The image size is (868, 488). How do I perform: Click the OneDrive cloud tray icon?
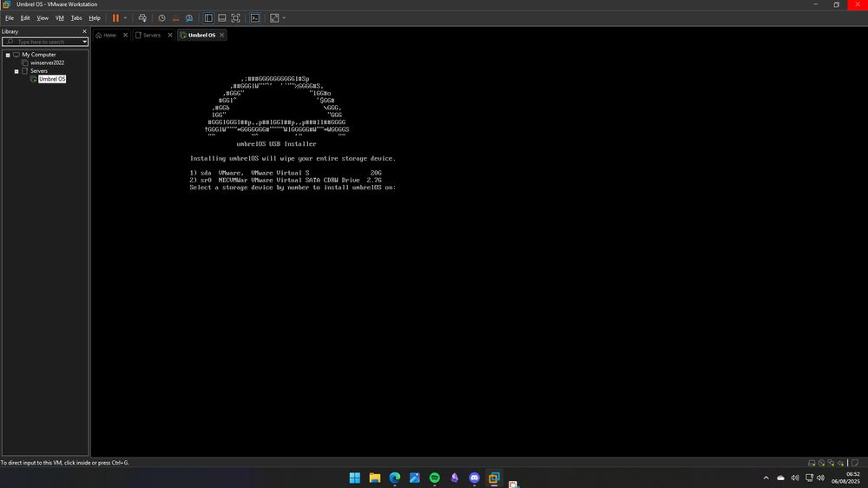(x=780, y=478)
